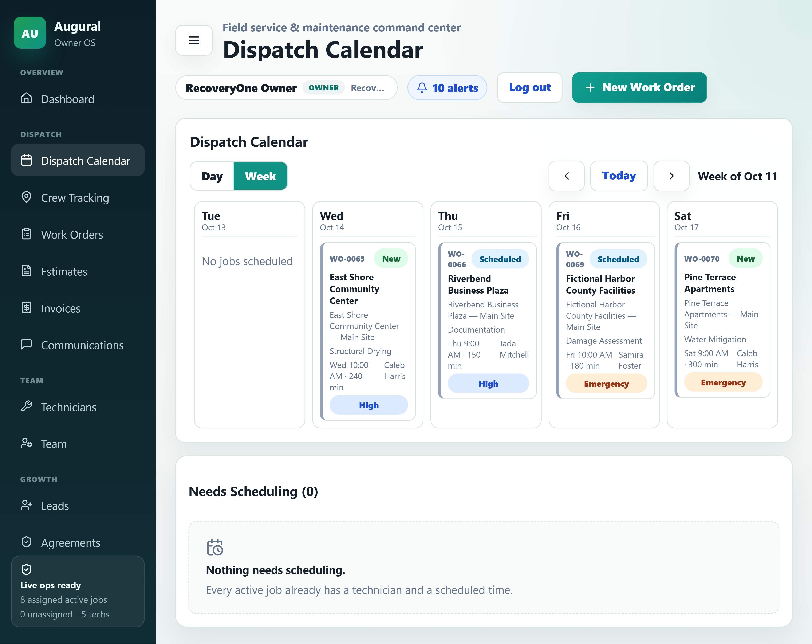Open the 10 alerts notifications
812x644 pixels.
pyautogui.click(x=447, y=88)
